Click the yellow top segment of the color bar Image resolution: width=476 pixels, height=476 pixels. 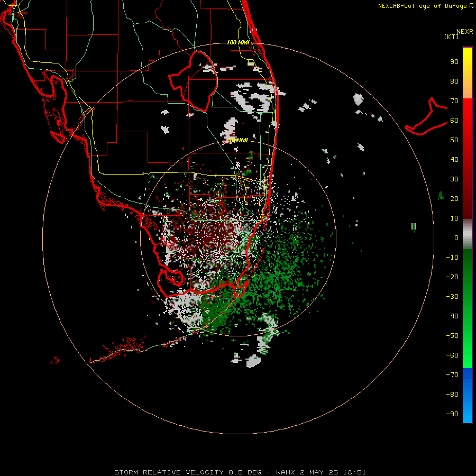(467, 73)
